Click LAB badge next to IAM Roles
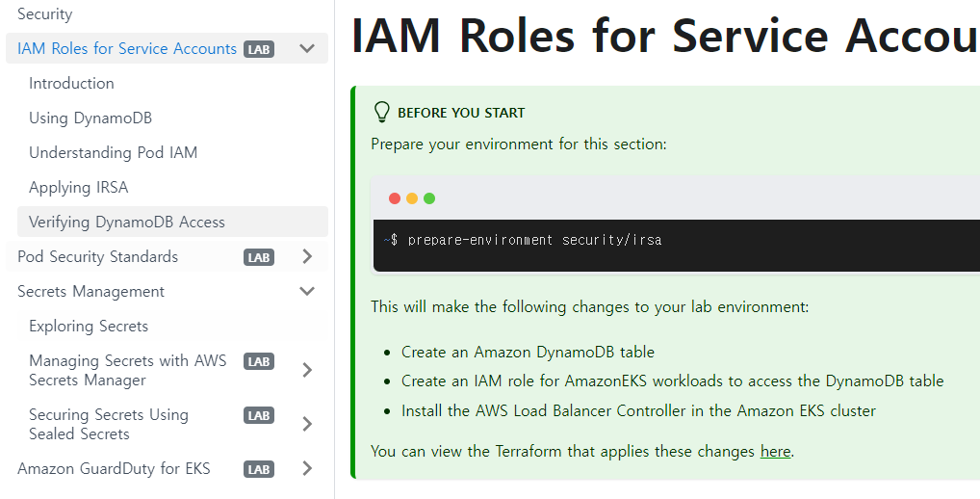This screenshot has width=980, height=499. pyautogui.click(x=258, y=49)
